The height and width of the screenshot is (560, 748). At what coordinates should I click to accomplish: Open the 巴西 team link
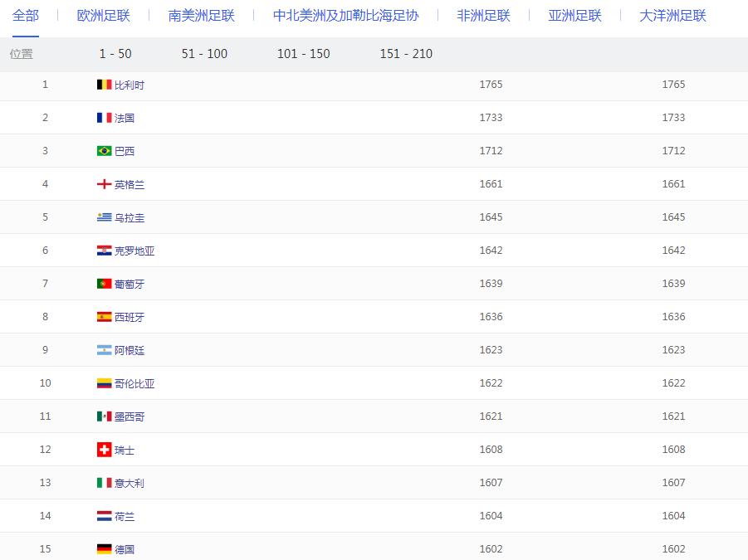click(x=125, y=152)
